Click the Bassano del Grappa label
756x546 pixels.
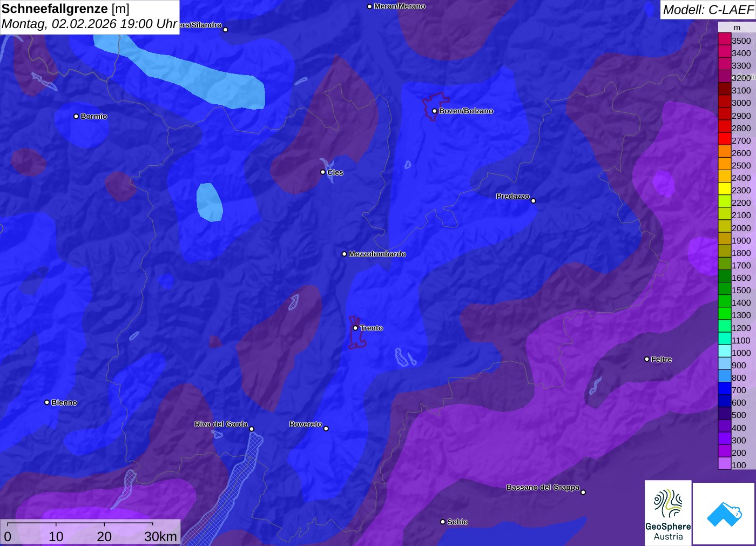[x=543, y=487]
